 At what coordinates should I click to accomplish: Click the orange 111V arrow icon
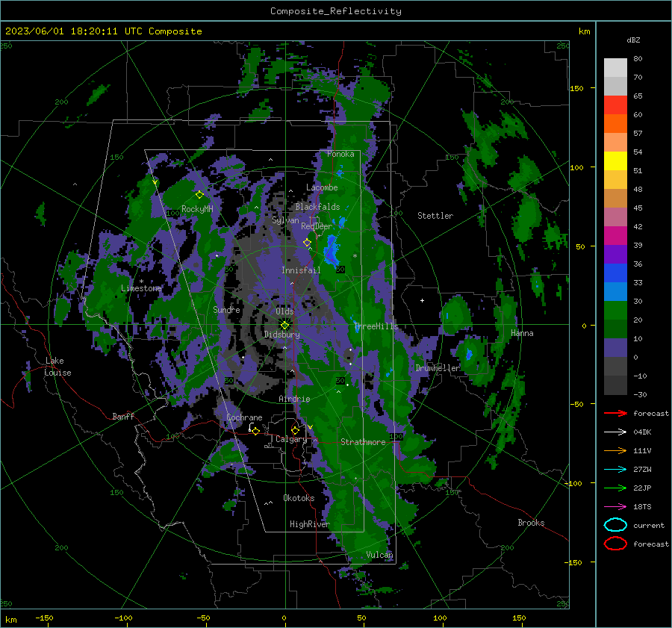615,450
